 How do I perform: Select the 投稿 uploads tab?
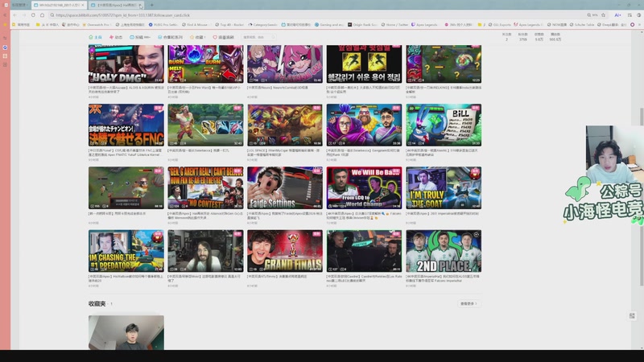(x=139, y=37)
